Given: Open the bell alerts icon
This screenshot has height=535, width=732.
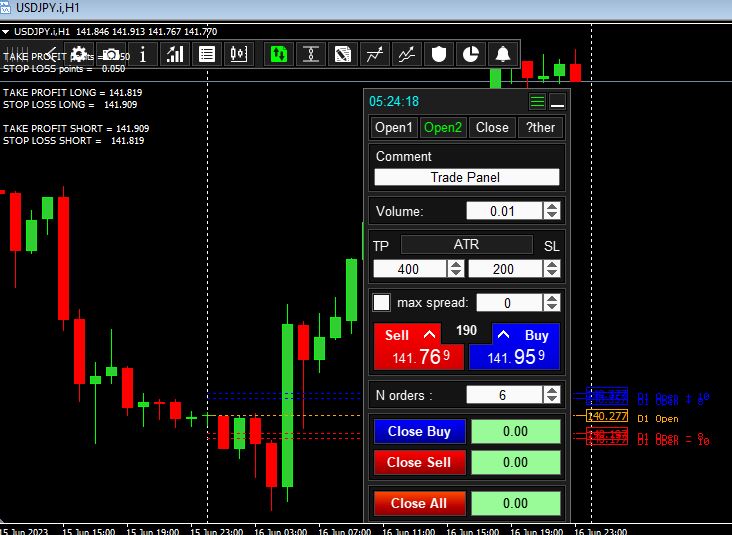Looking at the screenshot, I should coord(503,55).
